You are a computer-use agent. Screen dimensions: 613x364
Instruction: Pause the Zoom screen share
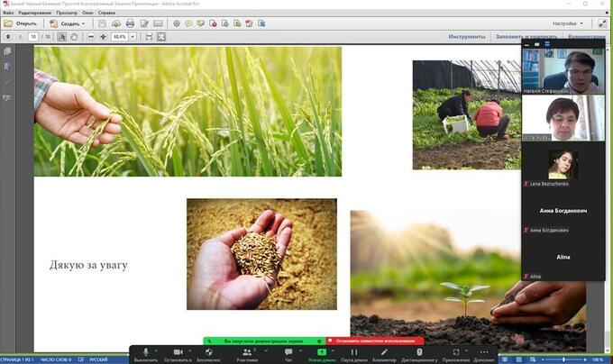(x=353, y=352)
